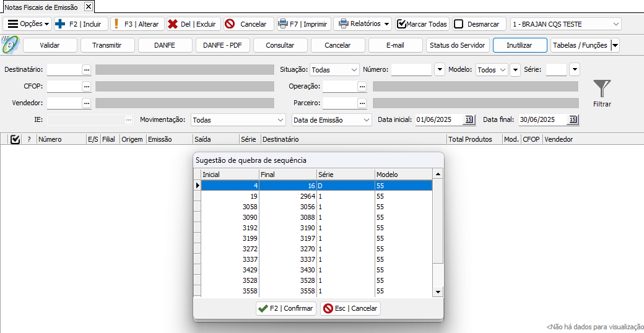The image size is (644, 333).
Task: Click the Del Excluir red X button
Action: pos(193,24)
